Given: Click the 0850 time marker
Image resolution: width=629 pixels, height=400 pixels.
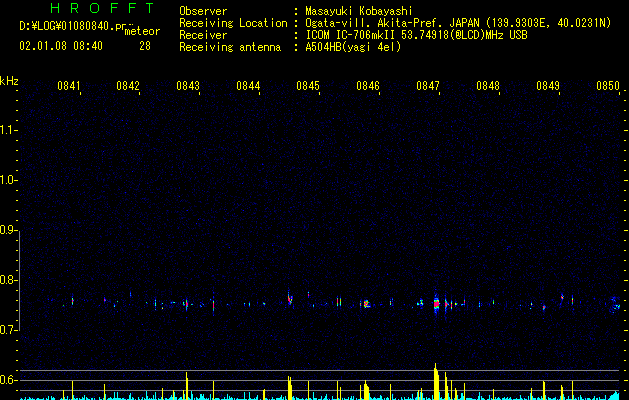Looking at the screenshot, I should 608,86.
